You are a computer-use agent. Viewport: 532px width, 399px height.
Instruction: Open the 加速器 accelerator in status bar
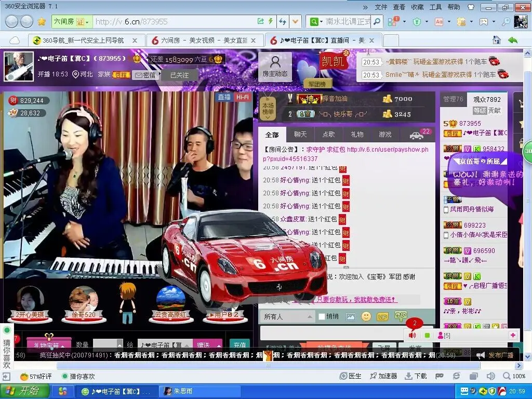tap(383, 376)
